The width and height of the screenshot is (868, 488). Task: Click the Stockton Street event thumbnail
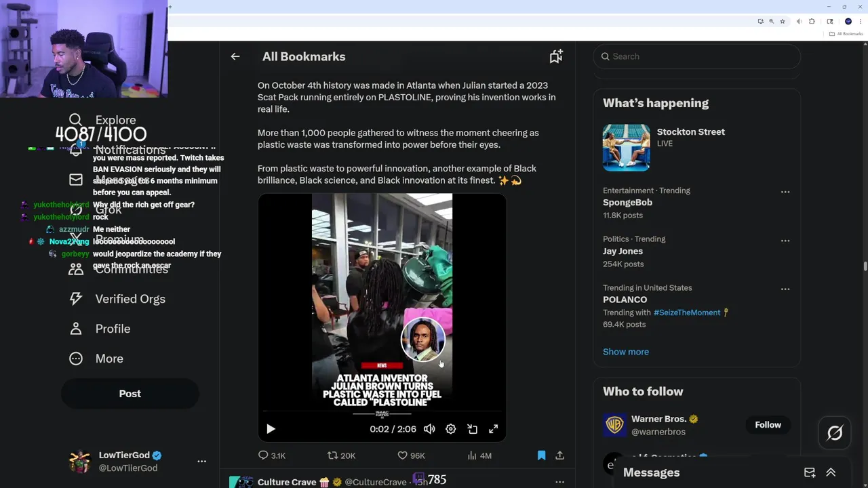coord(627,148)
